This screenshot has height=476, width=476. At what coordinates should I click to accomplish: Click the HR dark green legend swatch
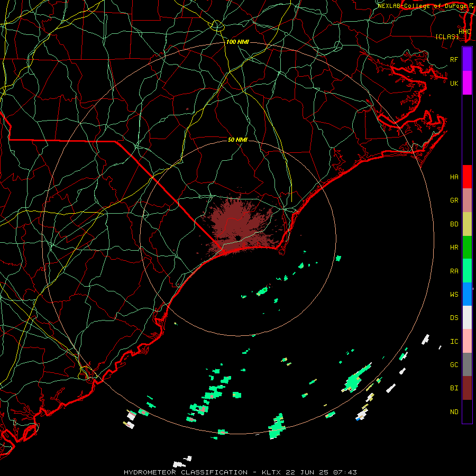[467, 247]
